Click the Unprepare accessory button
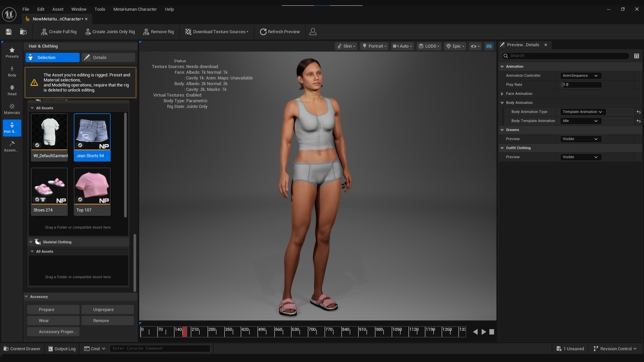The image size is (644, 362). coord(108,310)
